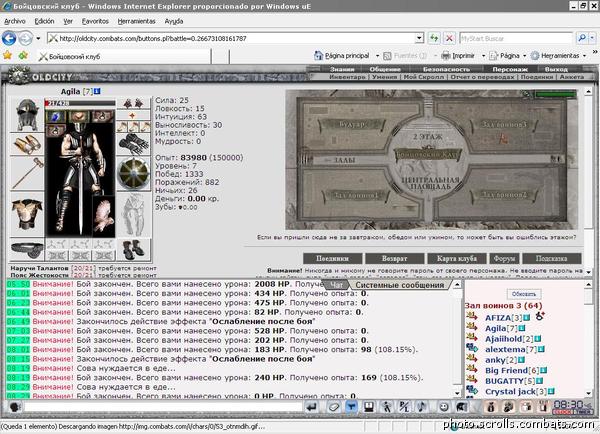The width and height of the screenshot is (600, 434).
Task: Click the knight helmet icon in chat bar
Action: click(461, 406)
